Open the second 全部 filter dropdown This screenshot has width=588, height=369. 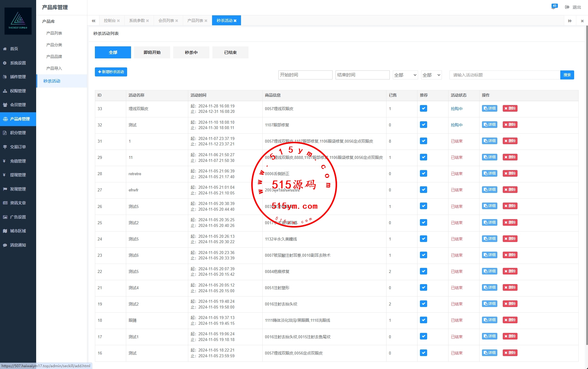point(431,75)
